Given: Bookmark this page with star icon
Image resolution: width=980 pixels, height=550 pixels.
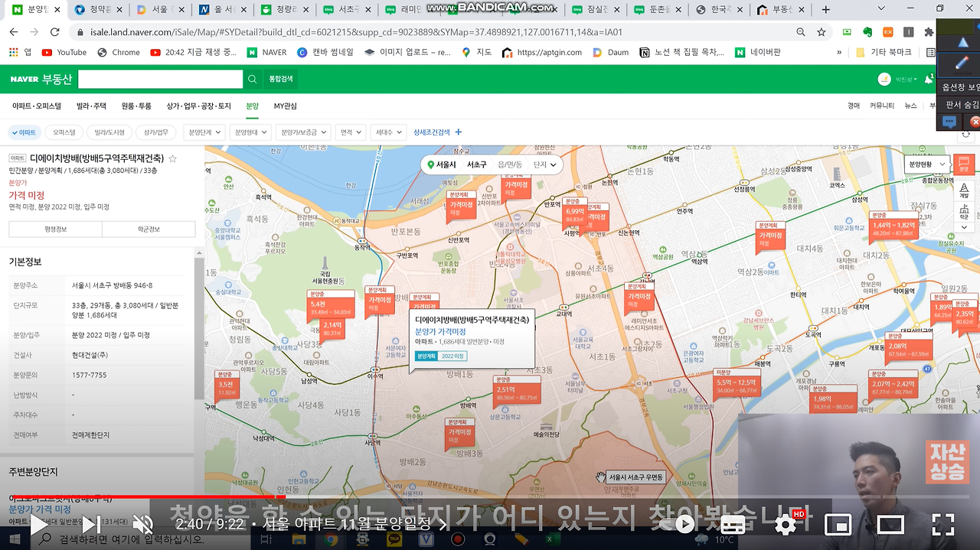Looking at the screenshot, I should [x=822, y=32].
